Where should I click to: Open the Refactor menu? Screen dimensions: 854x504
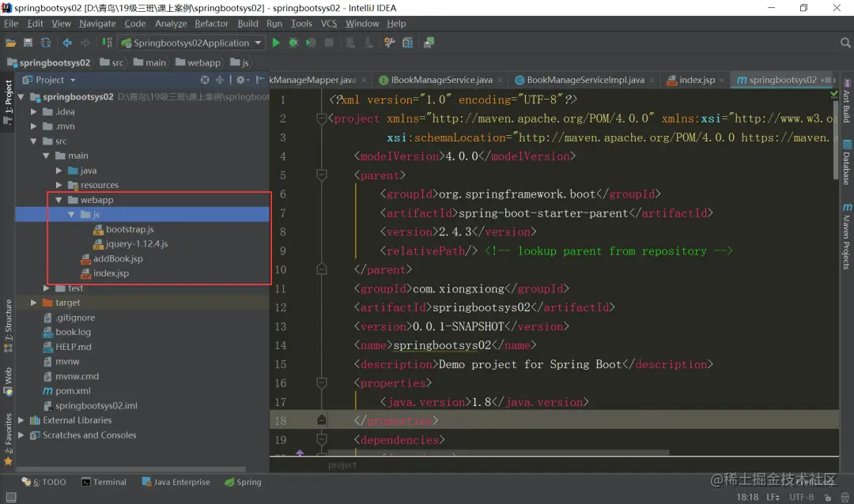pyautogui.click(x=211, y=24)
